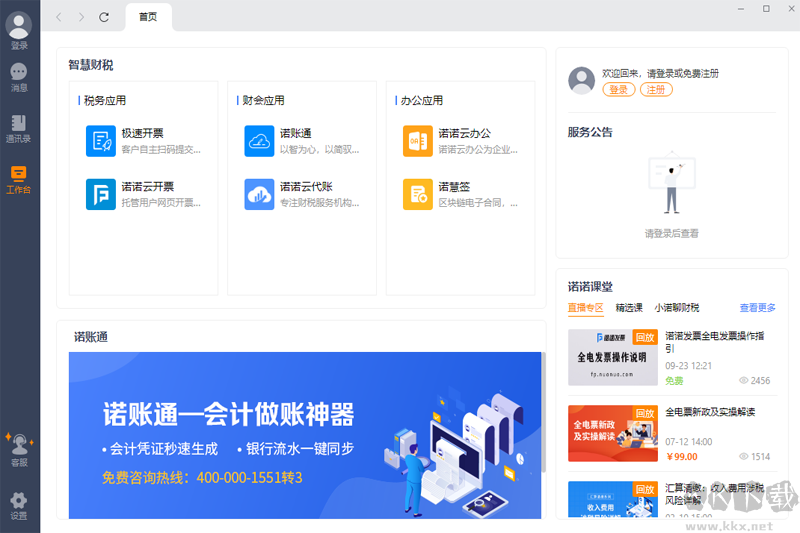800x533 pixels.
Task: Click the user avatar beside welcome text
Action: (x=582, y=80)
